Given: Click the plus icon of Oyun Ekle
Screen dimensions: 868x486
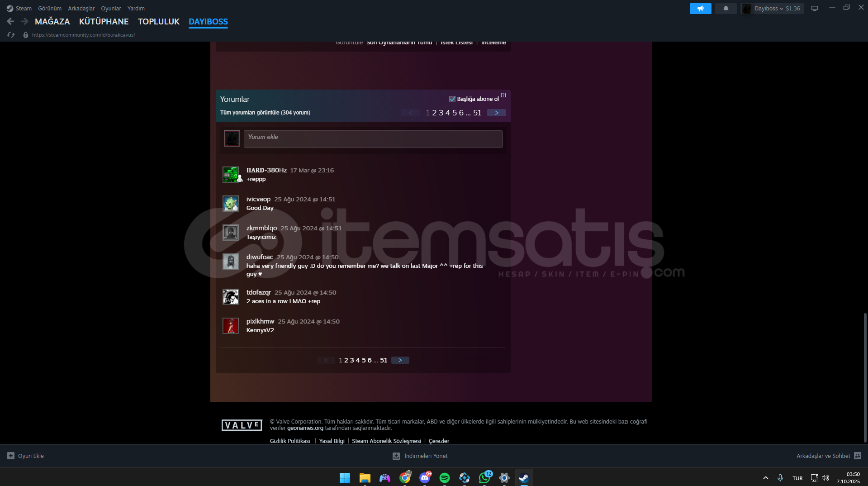Looking at the screenshot, I should pos(11,456).
